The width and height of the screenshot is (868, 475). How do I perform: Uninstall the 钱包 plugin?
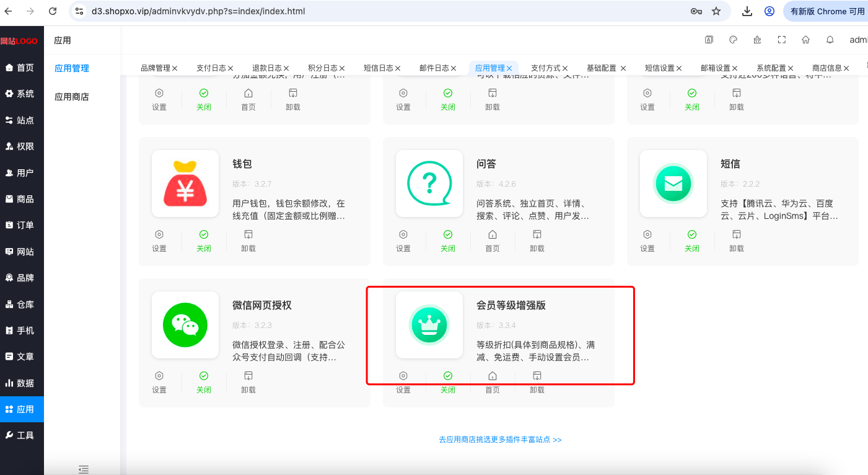248,241
